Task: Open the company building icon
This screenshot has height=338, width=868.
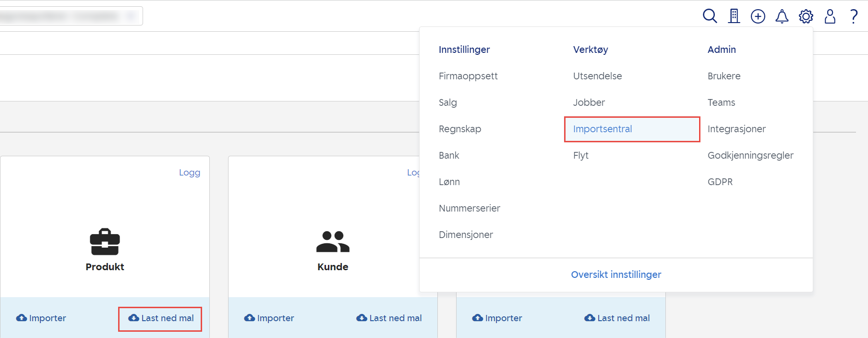Action: [x=734, y=16]
